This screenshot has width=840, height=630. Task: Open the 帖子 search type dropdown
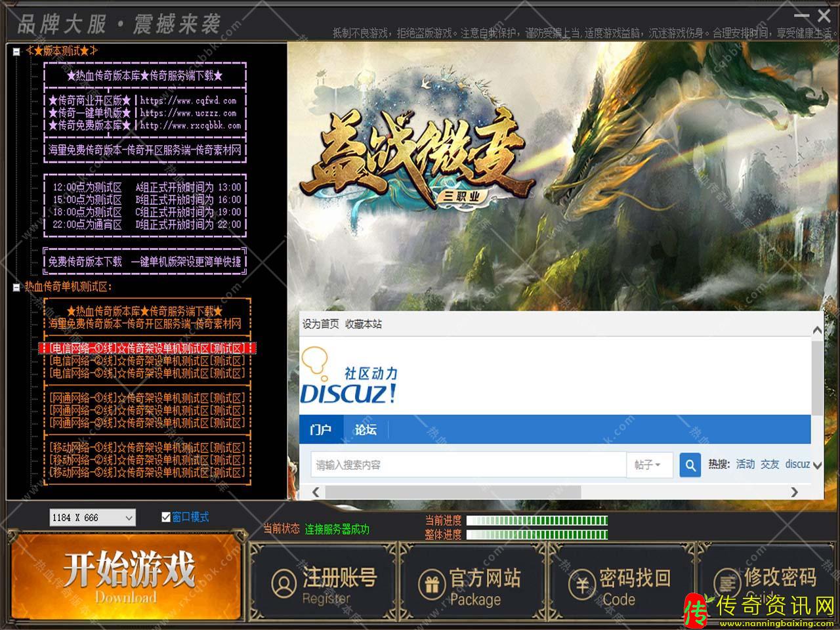pos(647,465)
